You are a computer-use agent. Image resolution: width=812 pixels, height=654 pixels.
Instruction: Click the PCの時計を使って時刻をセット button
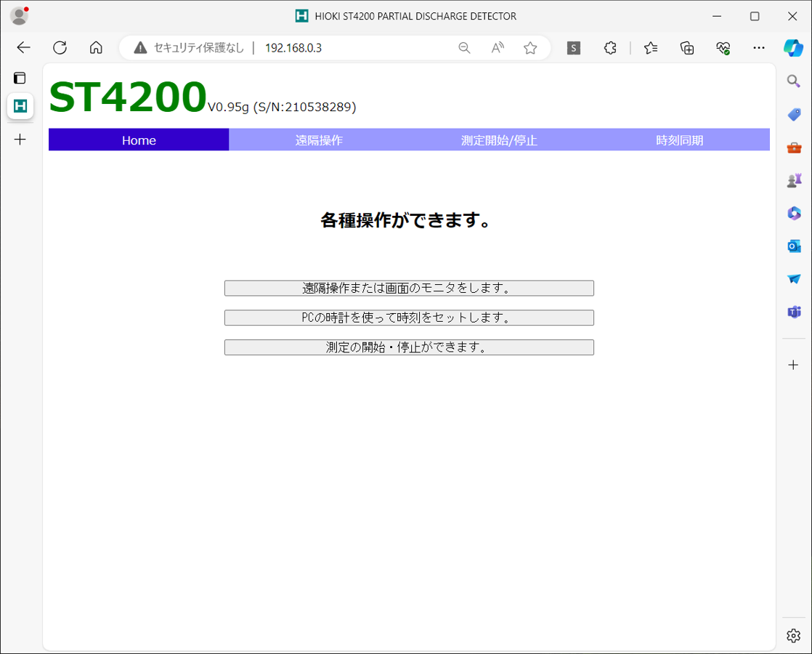click(x=409, y=318)
